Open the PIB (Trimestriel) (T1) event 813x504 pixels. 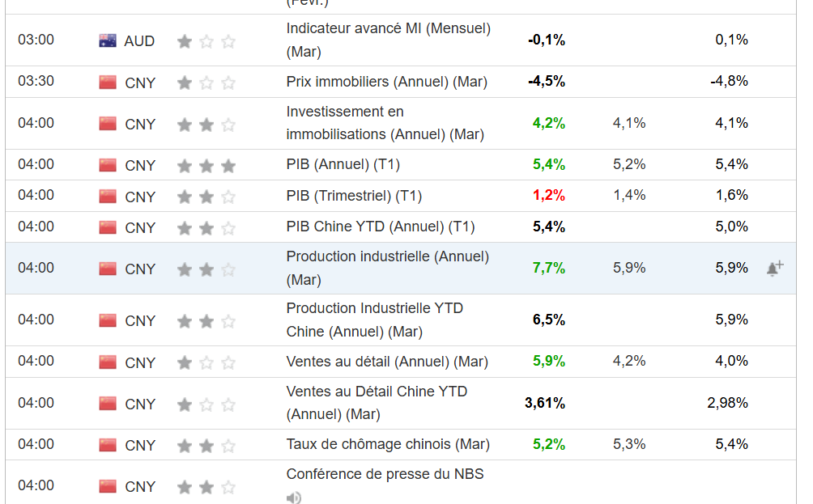[354, 196]
